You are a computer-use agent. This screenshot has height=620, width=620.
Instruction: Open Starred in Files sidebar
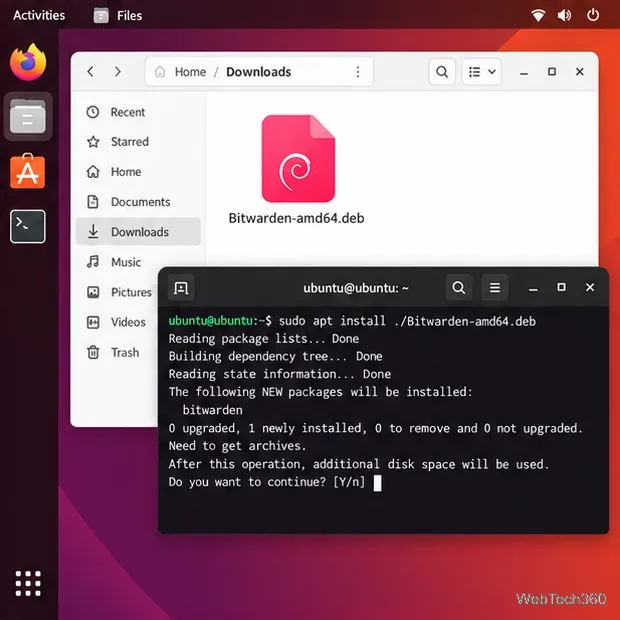(138, 142)
